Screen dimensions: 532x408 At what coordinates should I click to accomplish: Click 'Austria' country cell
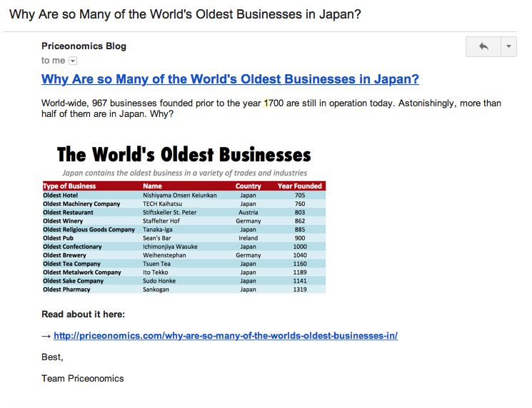[249, 212]
